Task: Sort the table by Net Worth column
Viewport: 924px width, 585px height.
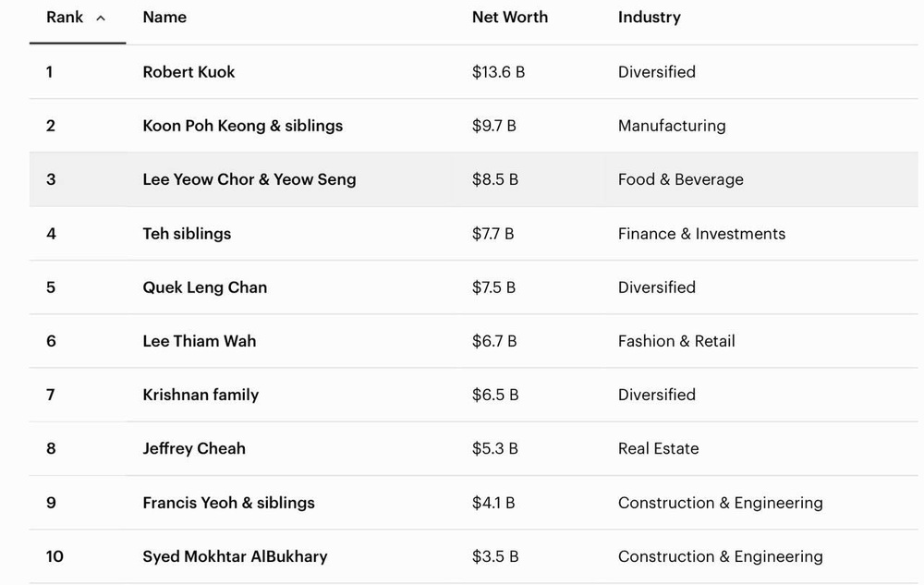Action: 510,17
